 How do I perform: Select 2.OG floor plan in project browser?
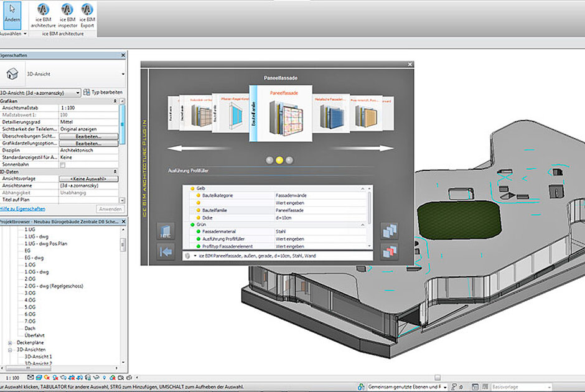point(30,279)
